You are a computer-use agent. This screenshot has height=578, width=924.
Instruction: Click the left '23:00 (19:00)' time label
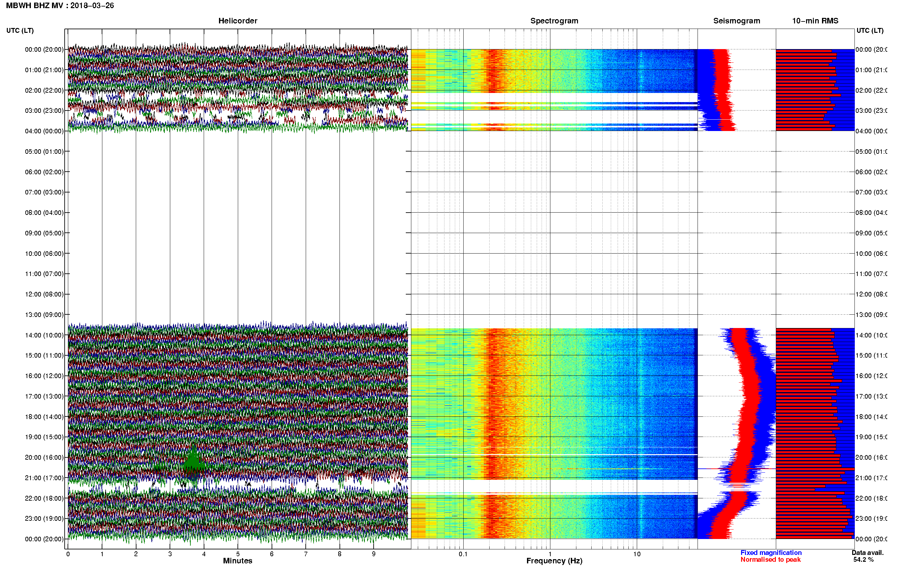(44, 519)
